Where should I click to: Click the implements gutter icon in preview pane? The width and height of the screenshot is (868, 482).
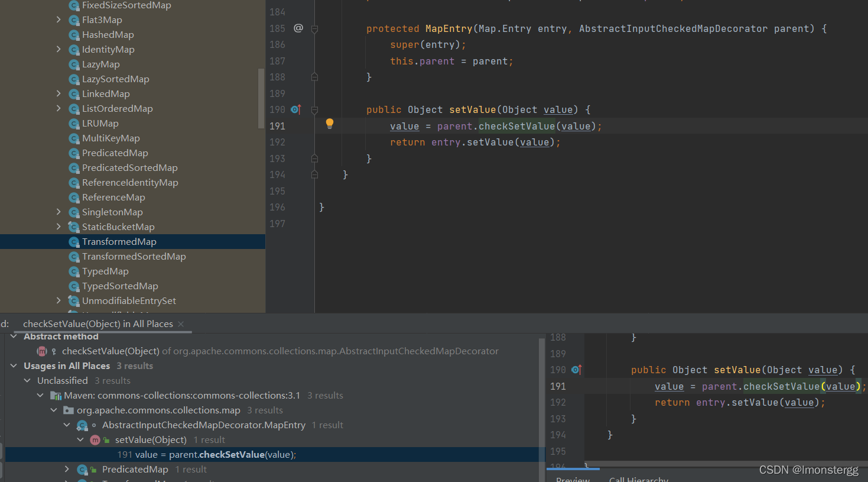point(577,370)
